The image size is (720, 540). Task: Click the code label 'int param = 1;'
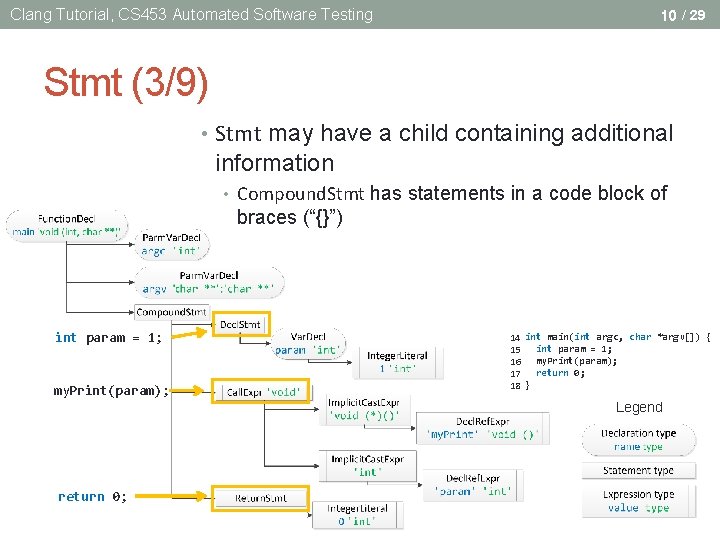click(108, 338)
